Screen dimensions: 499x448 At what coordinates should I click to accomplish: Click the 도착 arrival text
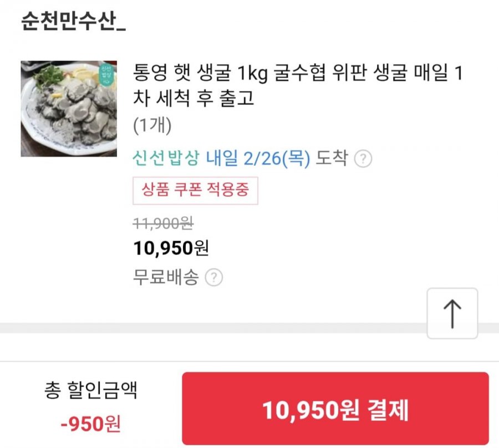pos(332,159)
